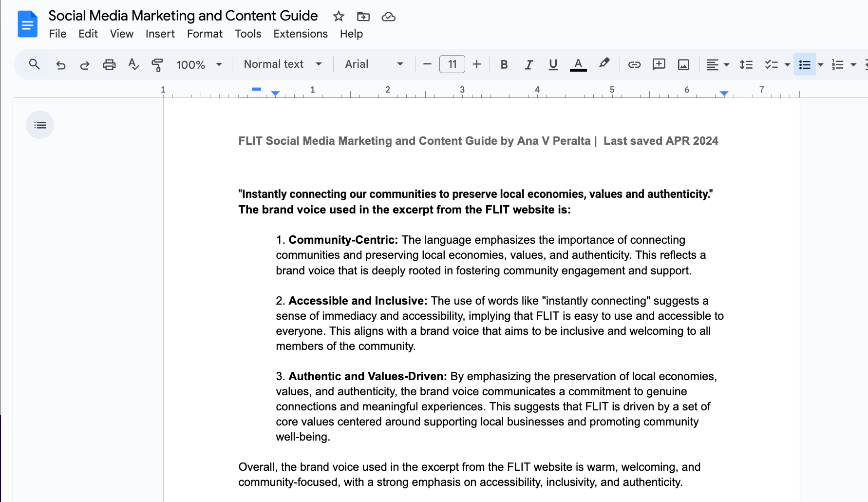Toggle italic formatting

pos(528,64)
